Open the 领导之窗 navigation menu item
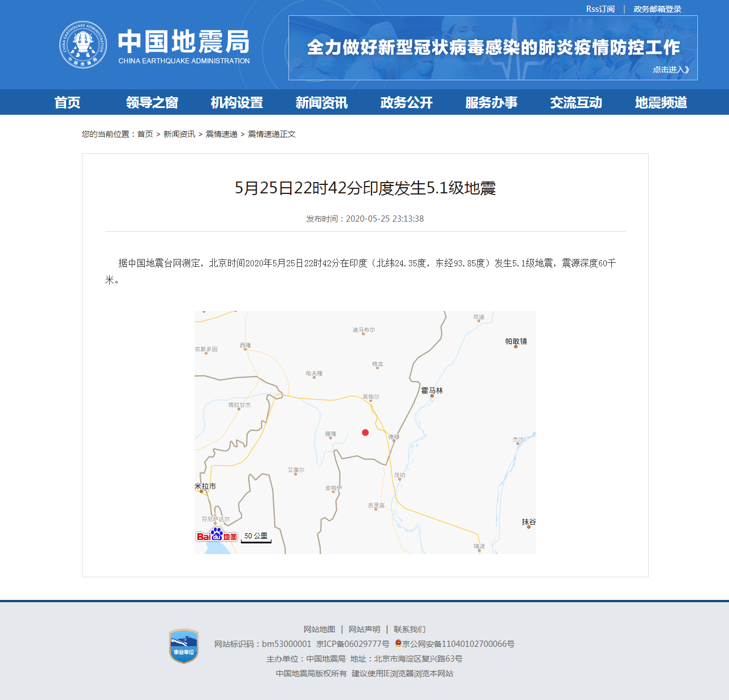 tap(152, 102)
